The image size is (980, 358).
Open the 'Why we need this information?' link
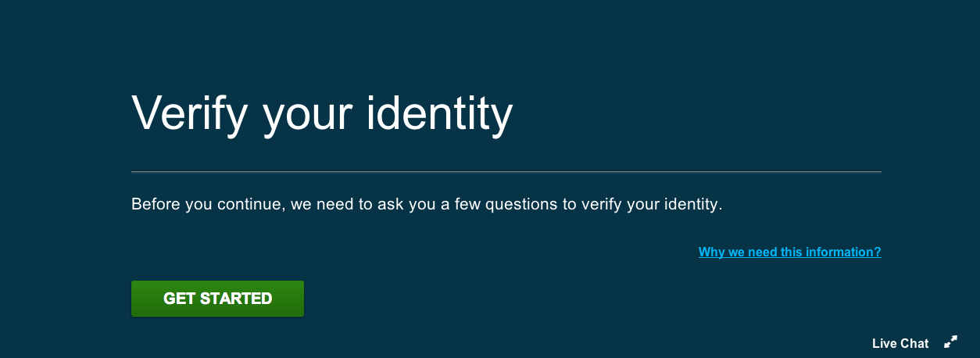tap(790, 252)
